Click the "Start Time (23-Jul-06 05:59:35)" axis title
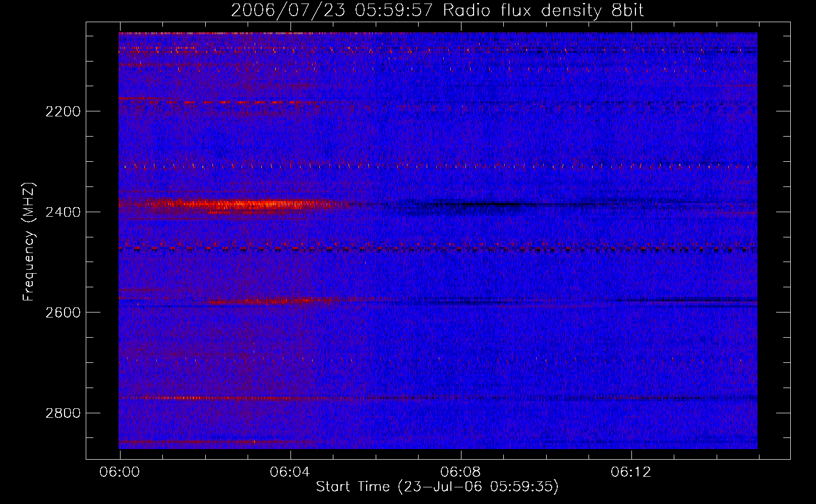This screenshot has height=504, width=816. click(437, 487)
